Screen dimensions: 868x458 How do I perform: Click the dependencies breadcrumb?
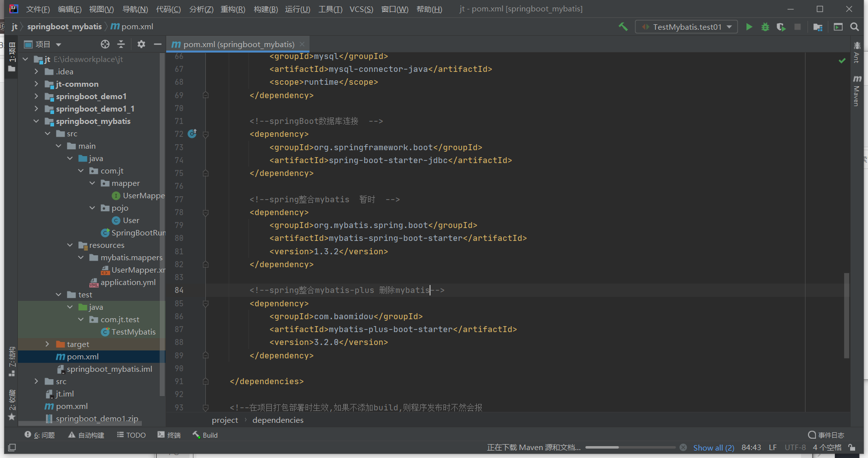click(278, 420)
